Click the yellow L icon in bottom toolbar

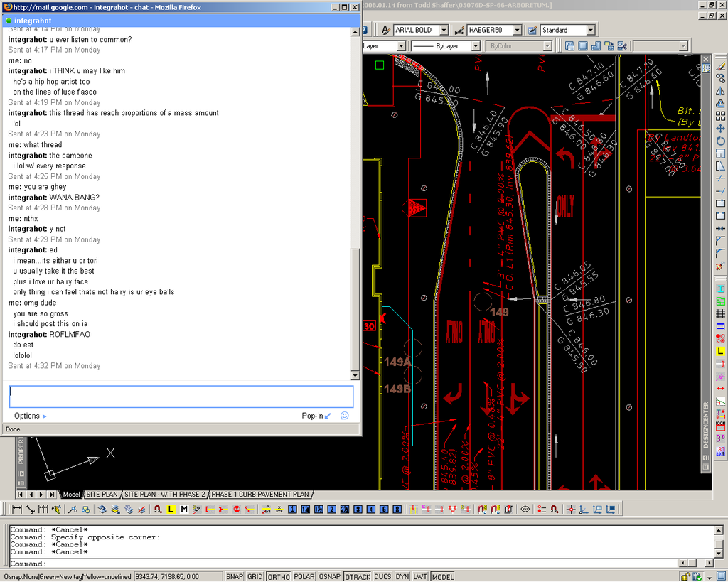tap(171, 509)
